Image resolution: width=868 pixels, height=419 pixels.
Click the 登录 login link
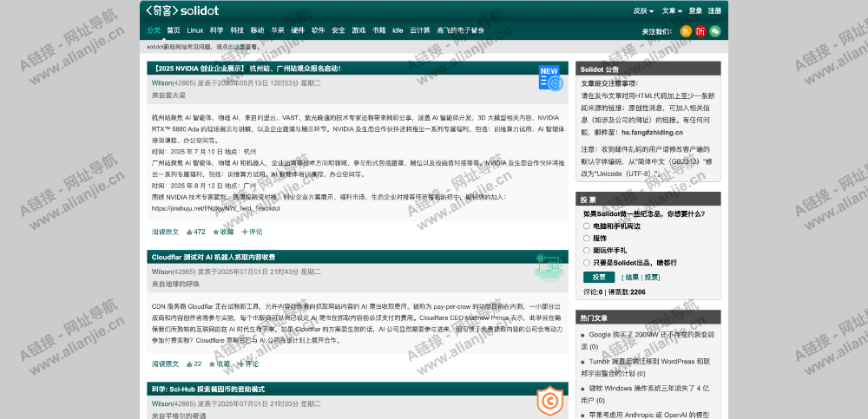[x=695, y=10]
